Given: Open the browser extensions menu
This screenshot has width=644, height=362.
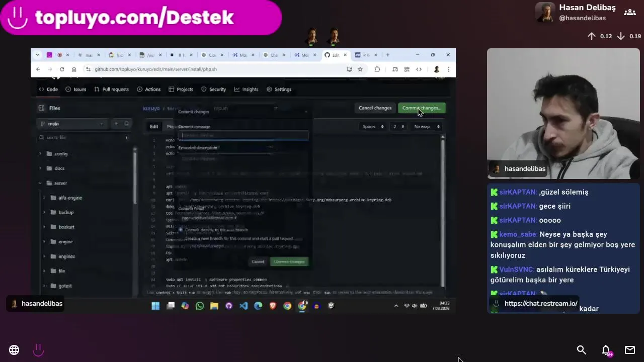Looking at the screenshot, I should click(x=377, y=69).
